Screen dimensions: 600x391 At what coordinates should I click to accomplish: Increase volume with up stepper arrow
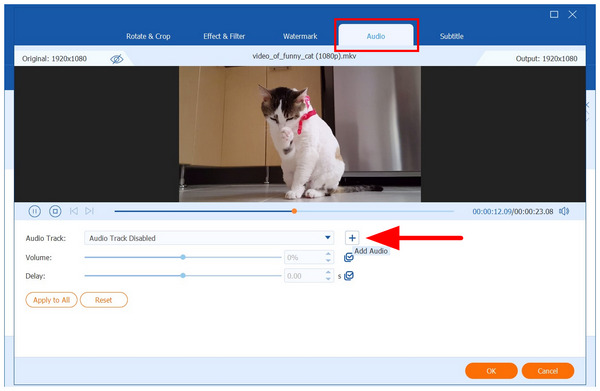(x=328, y=254)
